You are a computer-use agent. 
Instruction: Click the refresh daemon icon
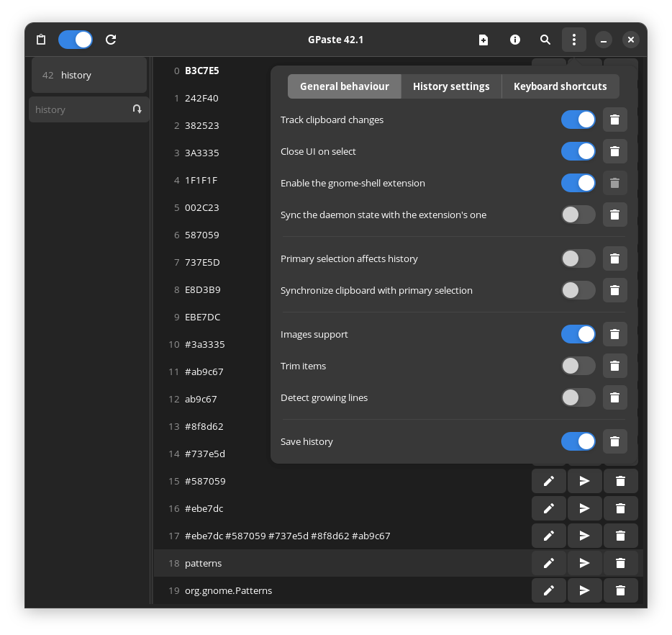click(111, 40)
